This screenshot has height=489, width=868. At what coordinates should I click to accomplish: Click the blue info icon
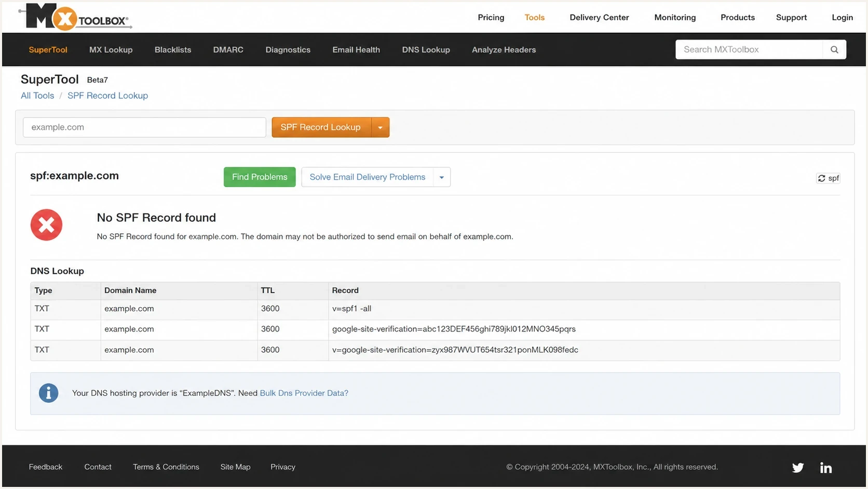[48, 393]
